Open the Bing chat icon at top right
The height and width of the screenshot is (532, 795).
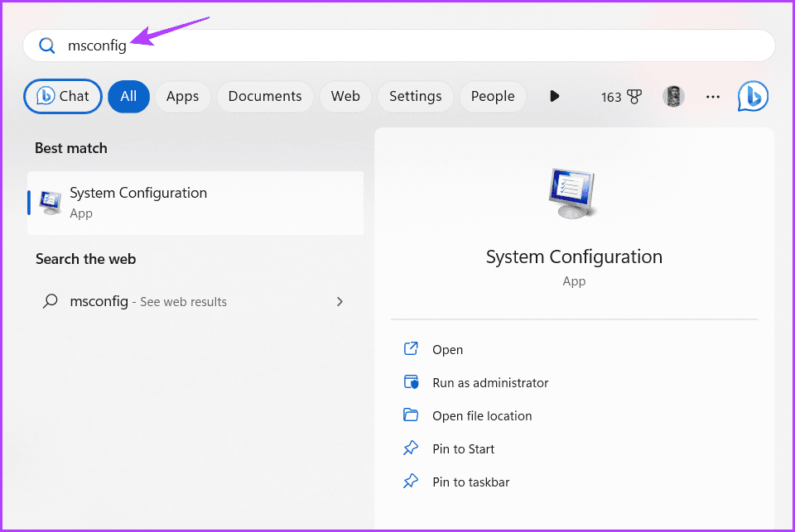click(753, 96)
